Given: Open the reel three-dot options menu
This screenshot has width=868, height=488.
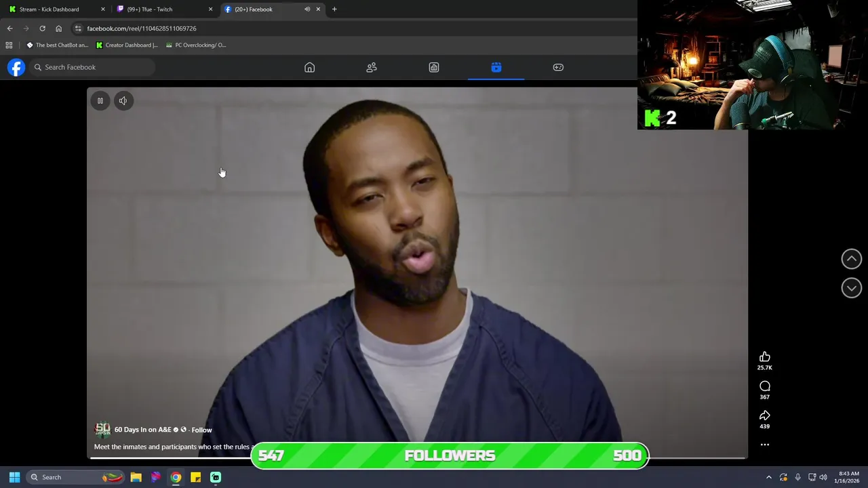Looking at the screenshot, I should tap(764, 445).
